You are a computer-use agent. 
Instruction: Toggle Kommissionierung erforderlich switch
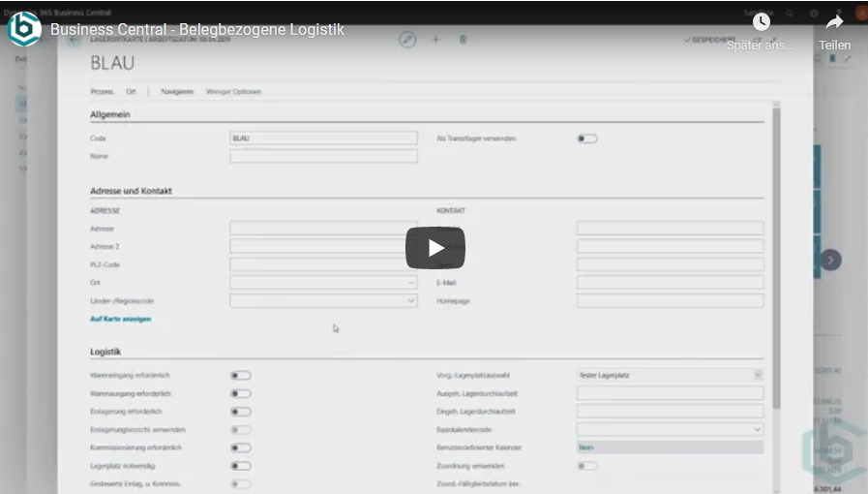click(x=240, y=448)
